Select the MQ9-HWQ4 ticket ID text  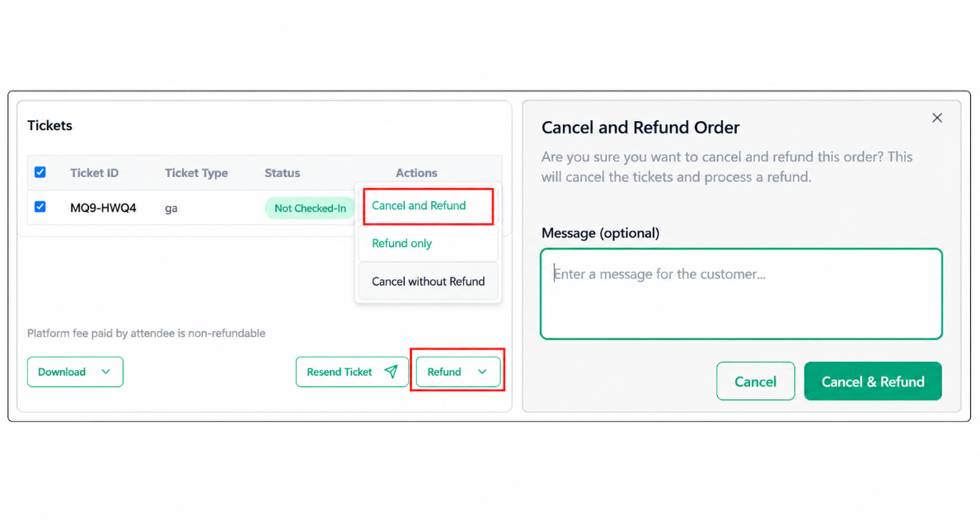[103, 208]
